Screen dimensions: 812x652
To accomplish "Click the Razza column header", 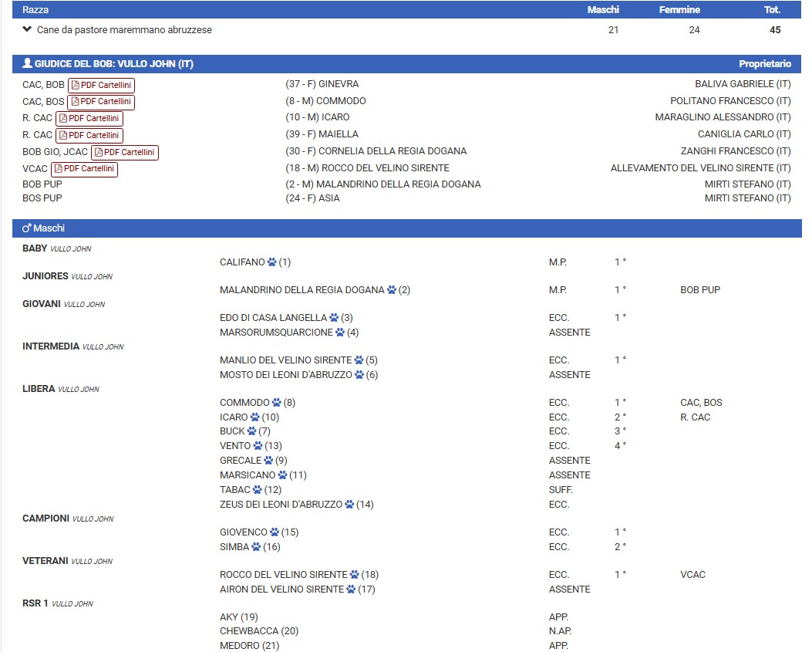I will point(35,10).
